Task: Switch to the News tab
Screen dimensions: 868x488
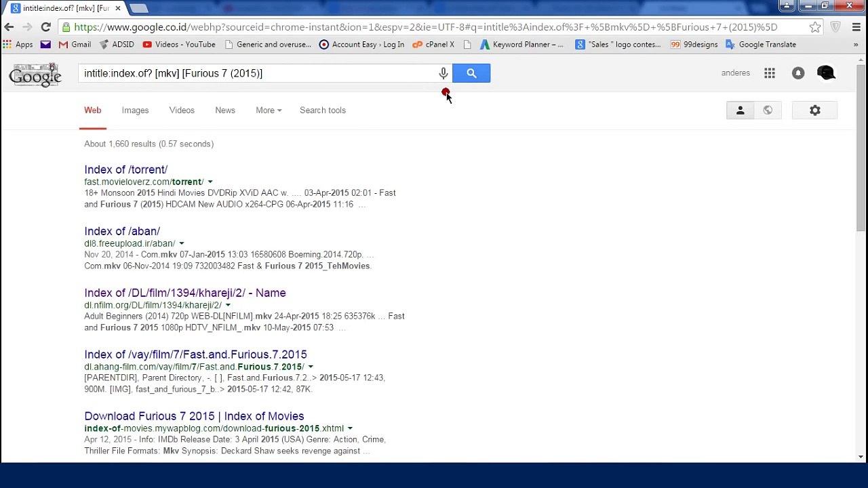Action: click(x=225, y=110)
